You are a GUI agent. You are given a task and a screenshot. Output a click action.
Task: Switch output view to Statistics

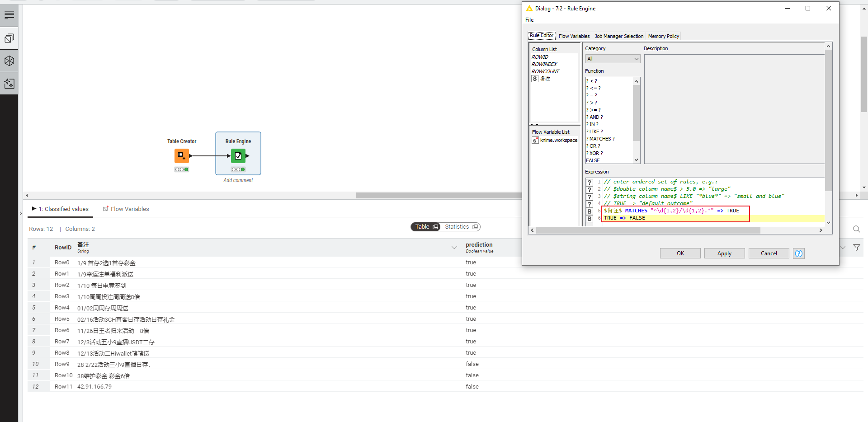click(461, 227)
